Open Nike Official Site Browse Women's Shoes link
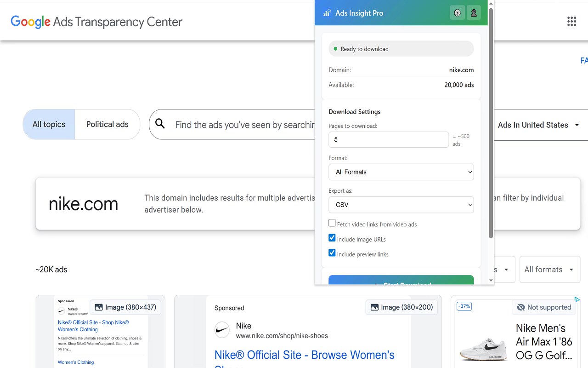This screenshot has width=588, height=368. coord(305,361)
